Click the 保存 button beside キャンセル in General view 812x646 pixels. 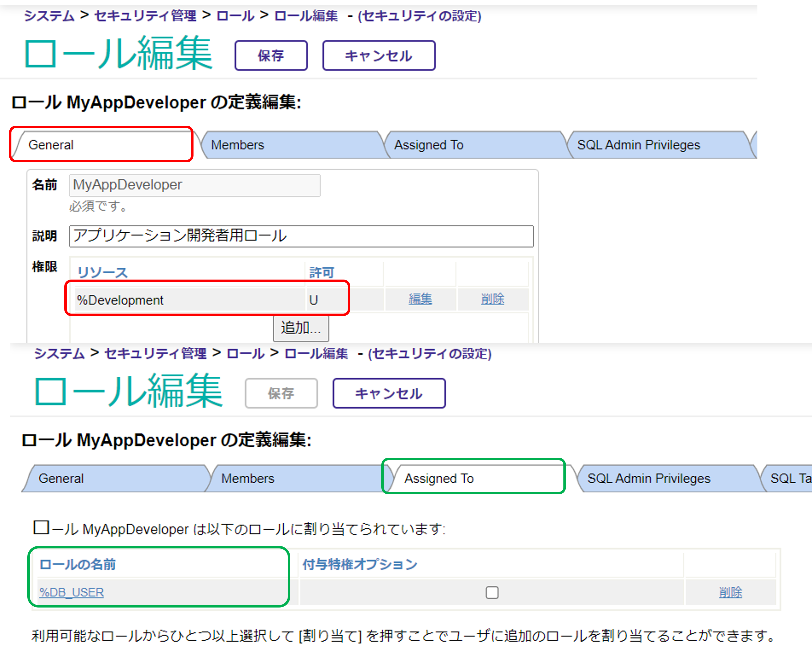(x=271, y=56)
